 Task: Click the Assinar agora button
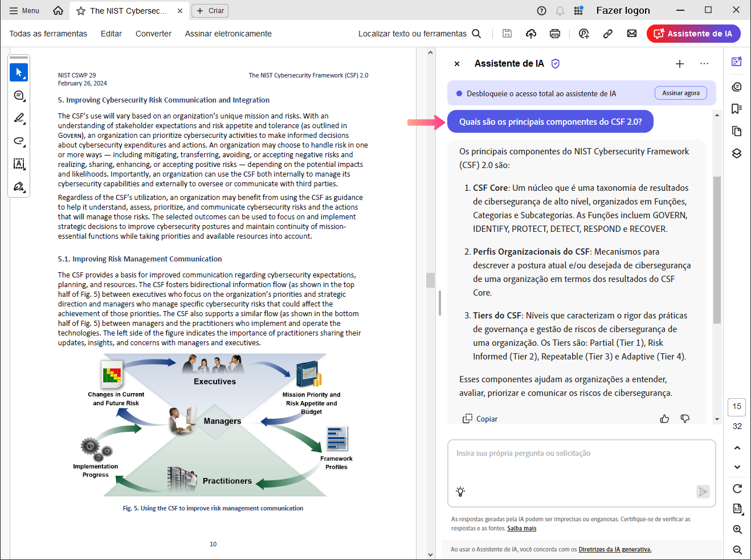click(x=680, y=93)
